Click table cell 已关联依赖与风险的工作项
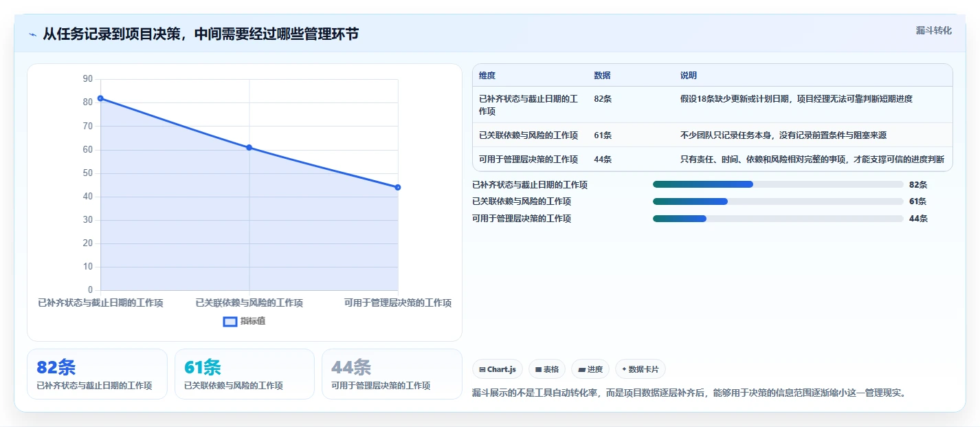Viewport: 980px width, 427px height. [x=528, y=135]
